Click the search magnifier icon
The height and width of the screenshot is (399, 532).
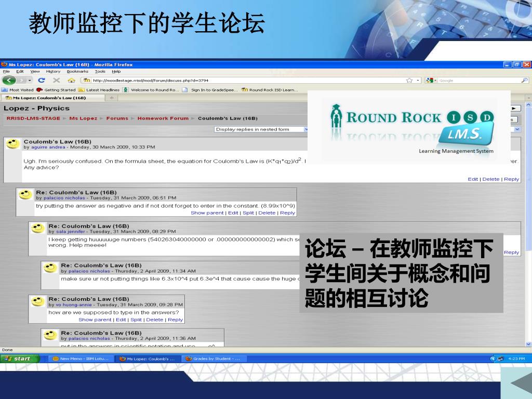524,81
